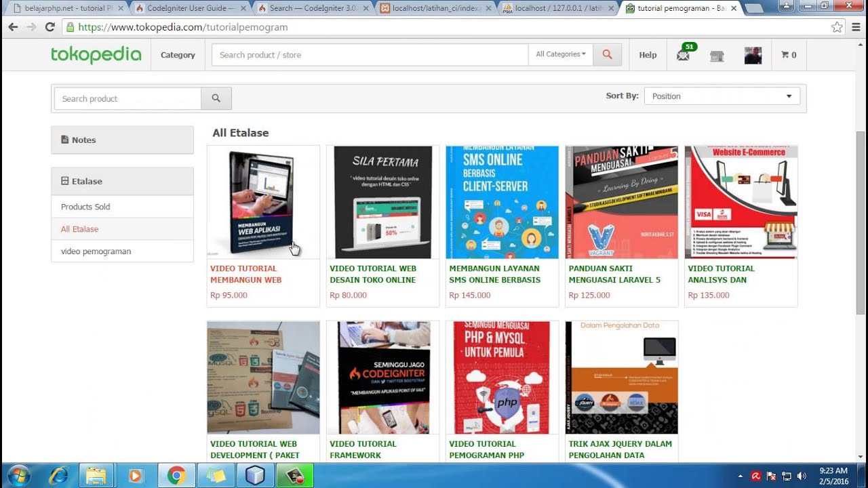The image size is (868, 488).
Task: Click the browser back arrow
Action: click(13, 27)
